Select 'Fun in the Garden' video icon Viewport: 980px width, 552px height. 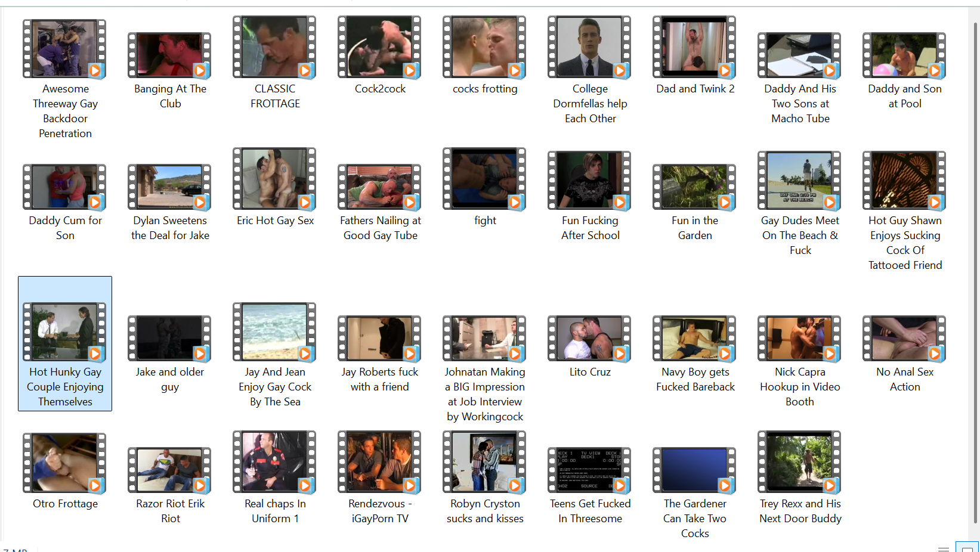tap(694, 187)
